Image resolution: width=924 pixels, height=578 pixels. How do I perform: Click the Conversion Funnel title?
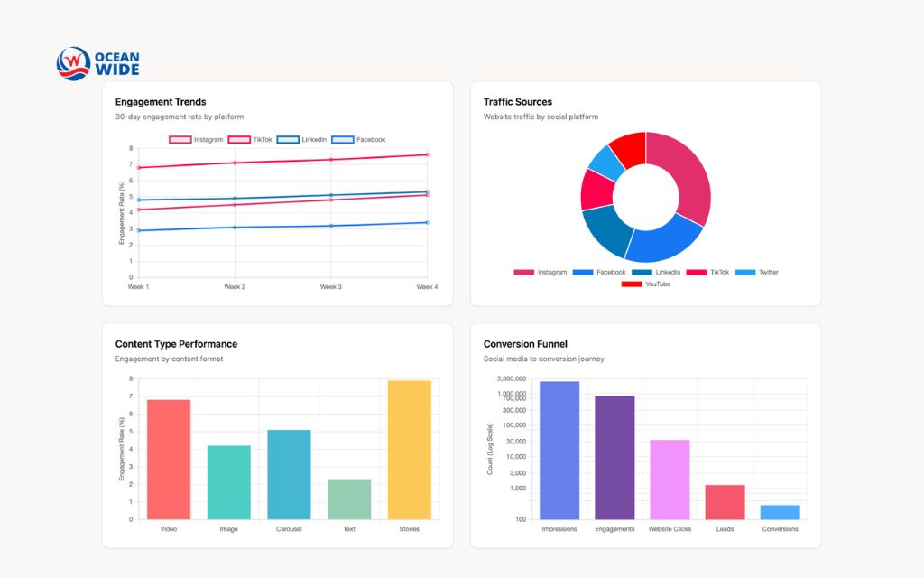526,344
